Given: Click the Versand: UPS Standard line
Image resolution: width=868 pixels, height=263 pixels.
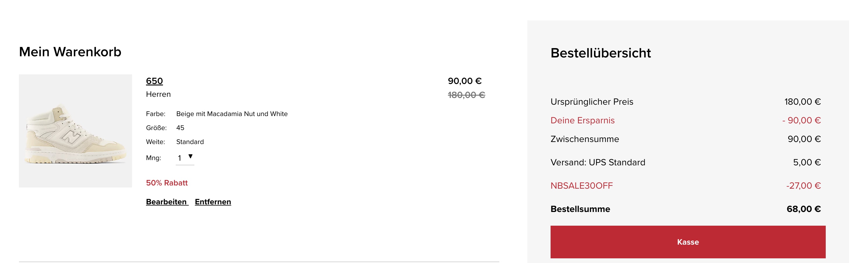Looking at the screenshot, I should (x=598, y=162).
